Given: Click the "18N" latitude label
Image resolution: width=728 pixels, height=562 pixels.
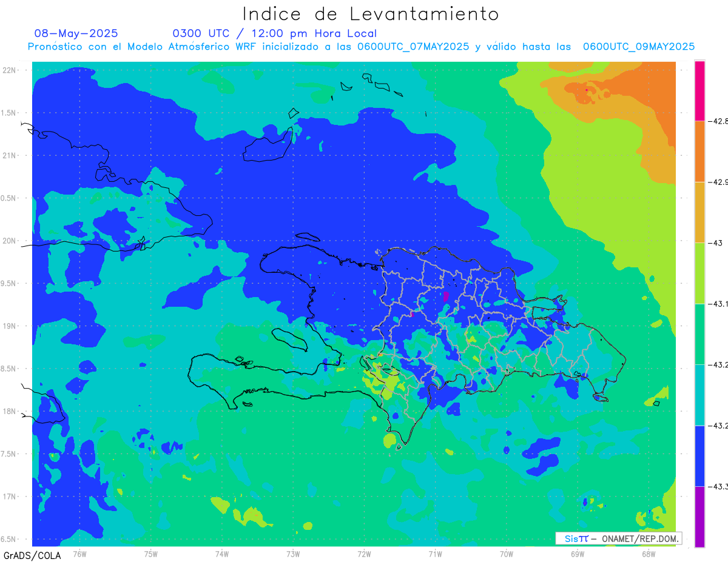Looking at the screenshot, I should [x=10, y=411].
